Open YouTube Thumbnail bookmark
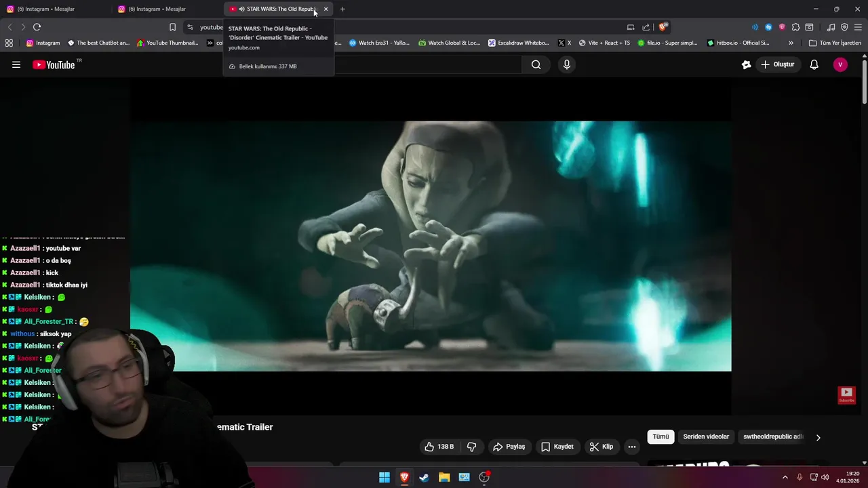Image resolution: width=868 pixels, height=488 pixels. click(167, 43)
